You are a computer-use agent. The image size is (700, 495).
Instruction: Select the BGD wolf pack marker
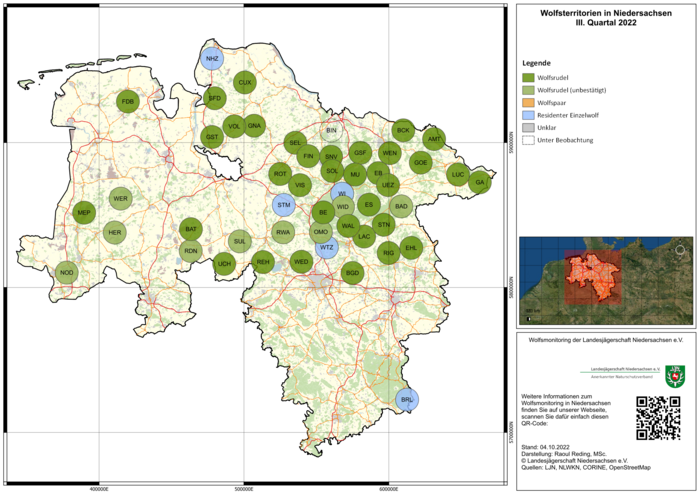pos(353,273)
